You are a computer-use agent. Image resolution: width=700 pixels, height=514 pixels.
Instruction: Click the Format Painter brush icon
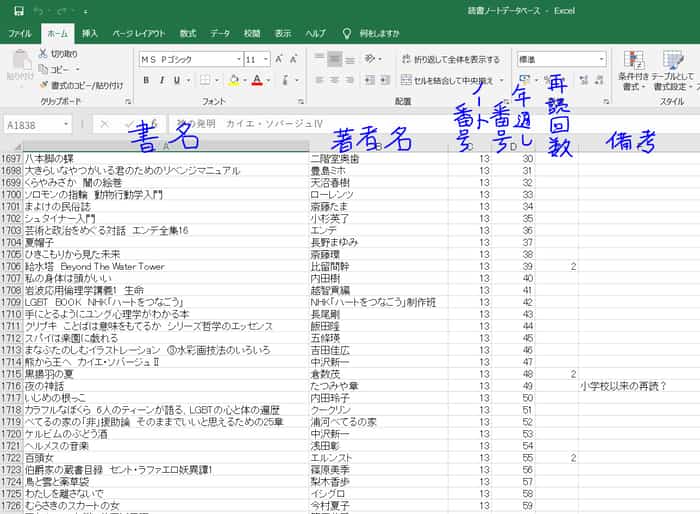pyautogui.click(x=44, y=84)
